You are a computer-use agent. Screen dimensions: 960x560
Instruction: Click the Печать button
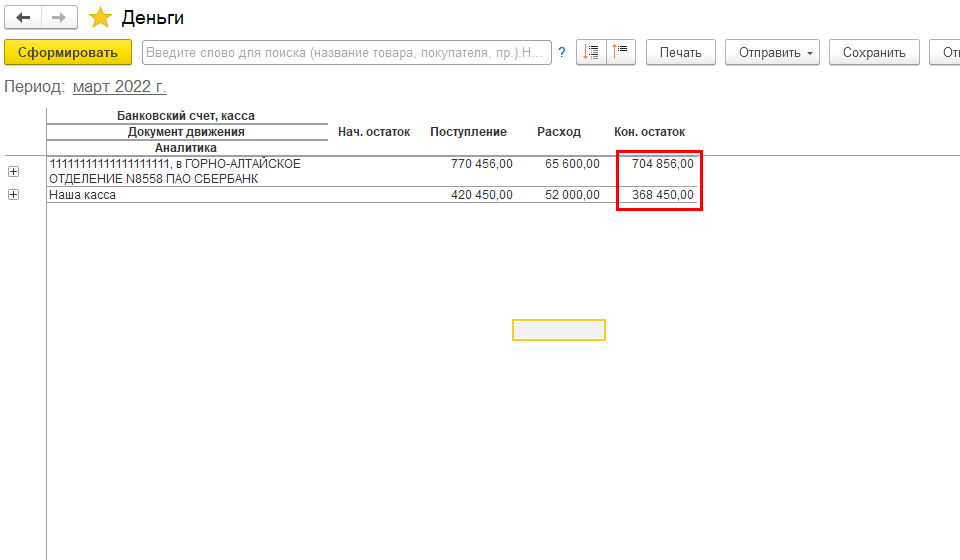tap(680, 53)
